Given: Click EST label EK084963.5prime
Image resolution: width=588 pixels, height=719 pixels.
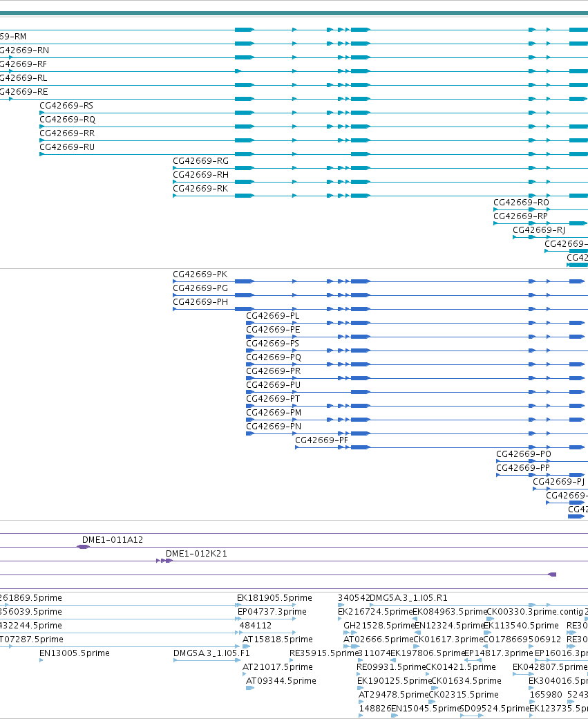Looking at the screenshot, I should (x=449, y=611).
